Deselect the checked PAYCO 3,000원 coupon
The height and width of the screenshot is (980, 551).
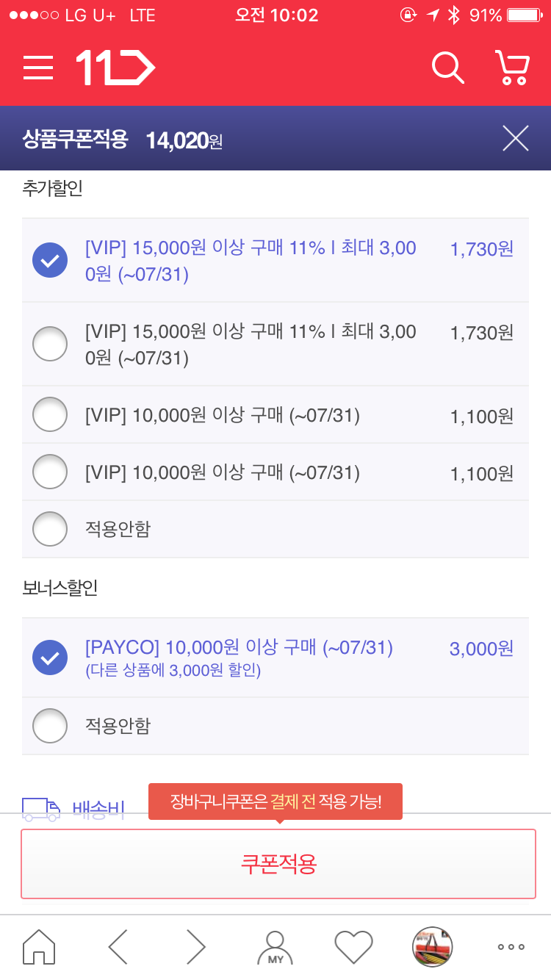pyautogui.click(x=50, y=657)
